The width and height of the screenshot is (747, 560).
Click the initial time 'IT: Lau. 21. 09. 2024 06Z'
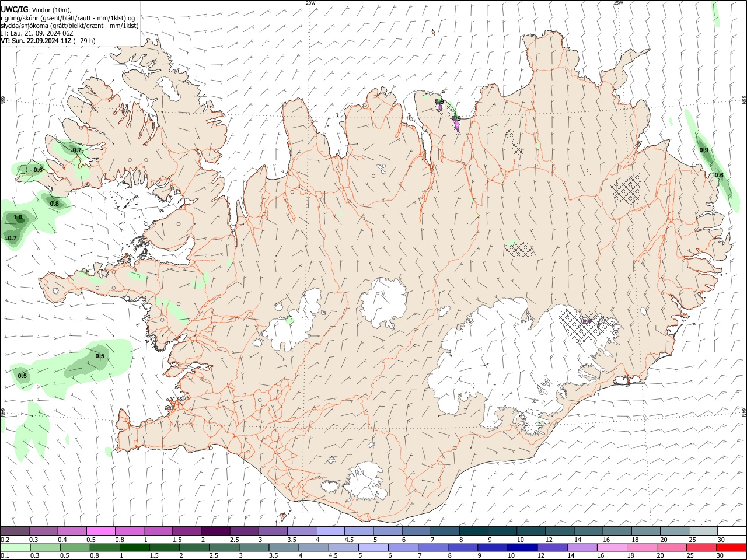(x=37, y=33)
